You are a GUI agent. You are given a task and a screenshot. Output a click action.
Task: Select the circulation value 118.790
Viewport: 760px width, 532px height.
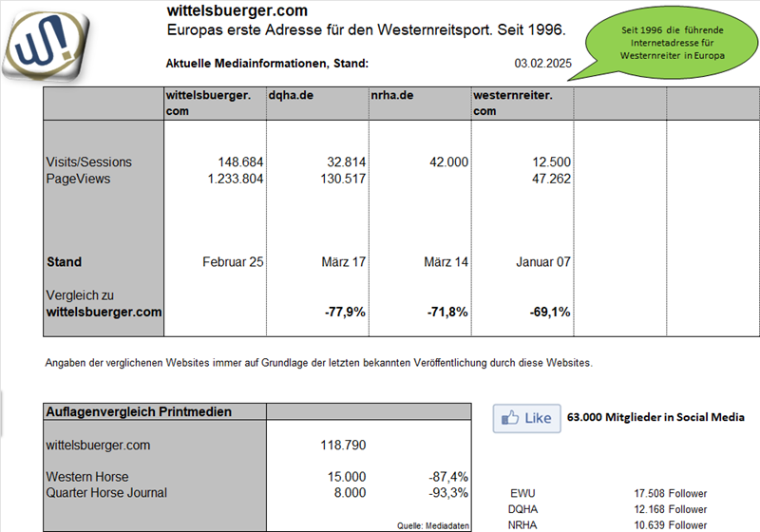coord(343,445)
